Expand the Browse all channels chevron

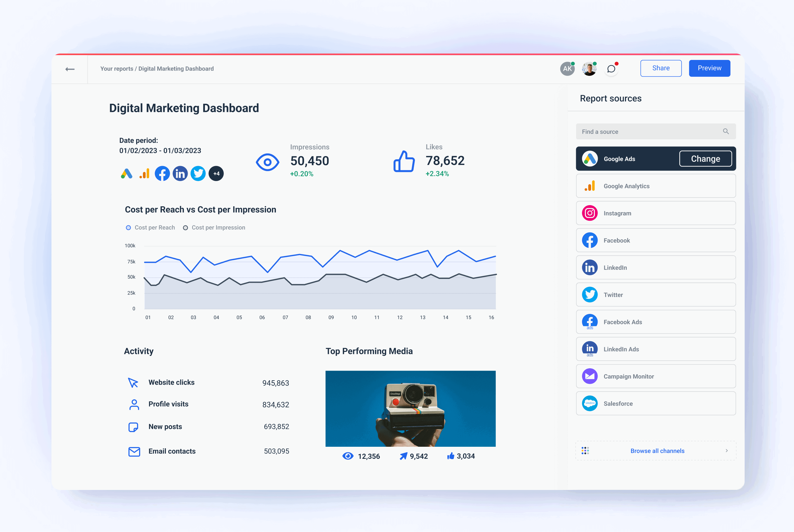[727, 451]
